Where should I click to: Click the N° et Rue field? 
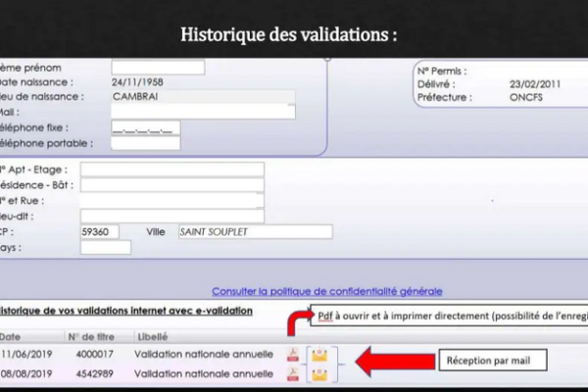coord(171,200)
